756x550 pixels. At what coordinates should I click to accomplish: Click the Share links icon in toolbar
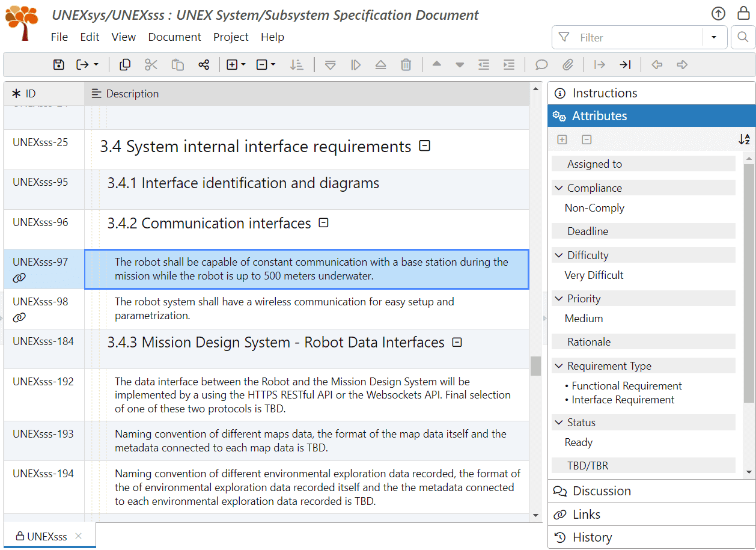[x=204, y=65]
